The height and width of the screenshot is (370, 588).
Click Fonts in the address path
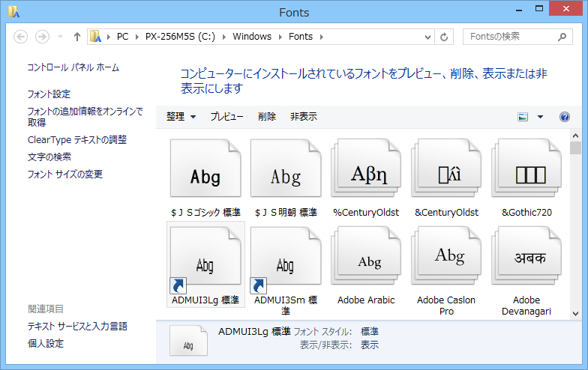coord(301,37)
